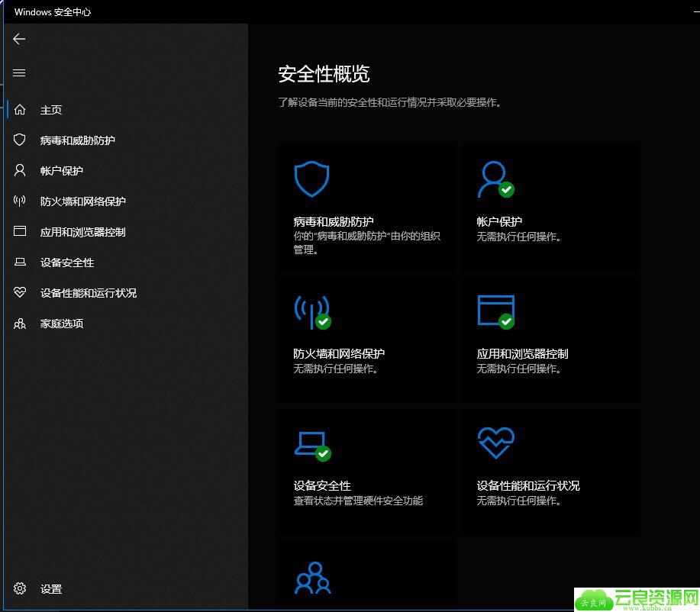The width and height of the screenshot is (700, 612).
Task: Open the 设备安全性 tile title
Action: pos(322,485)
